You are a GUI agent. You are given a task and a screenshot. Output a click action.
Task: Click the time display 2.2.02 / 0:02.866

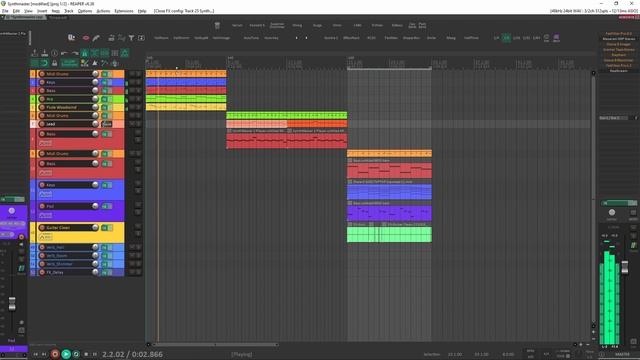pyautogui.click(x=132, y=354)
